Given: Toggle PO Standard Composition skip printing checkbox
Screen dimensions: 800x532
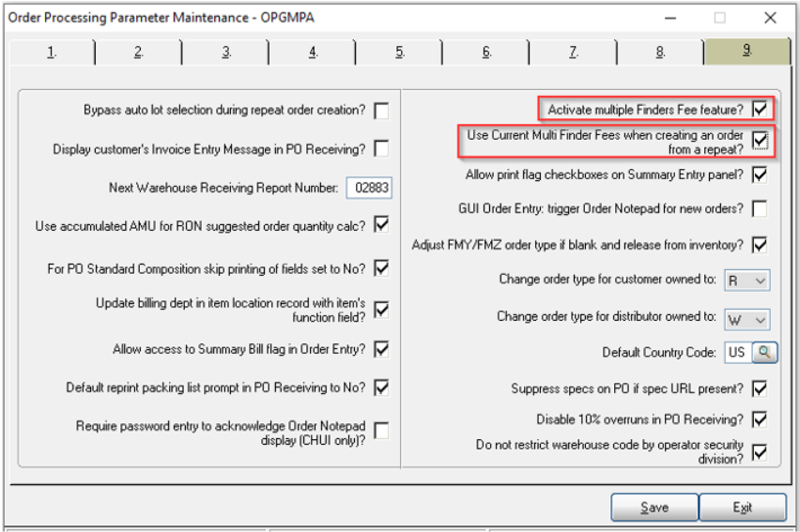Looking at the screenshot, I should pos(381,267).
